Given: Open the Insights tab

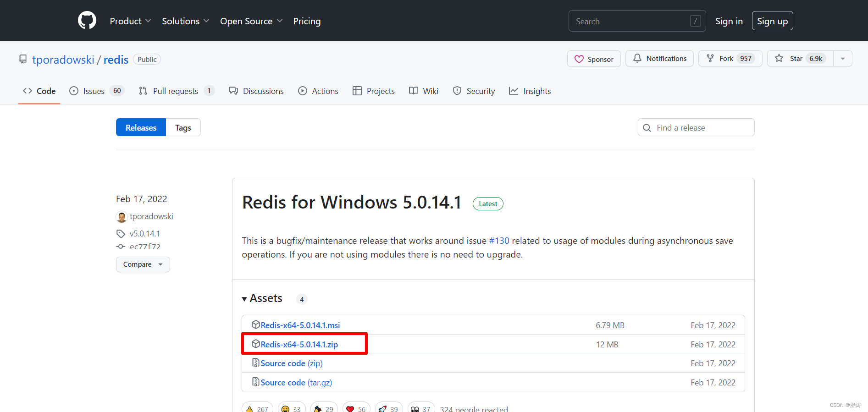Looking at the screenshot, I should click(530, 91).
